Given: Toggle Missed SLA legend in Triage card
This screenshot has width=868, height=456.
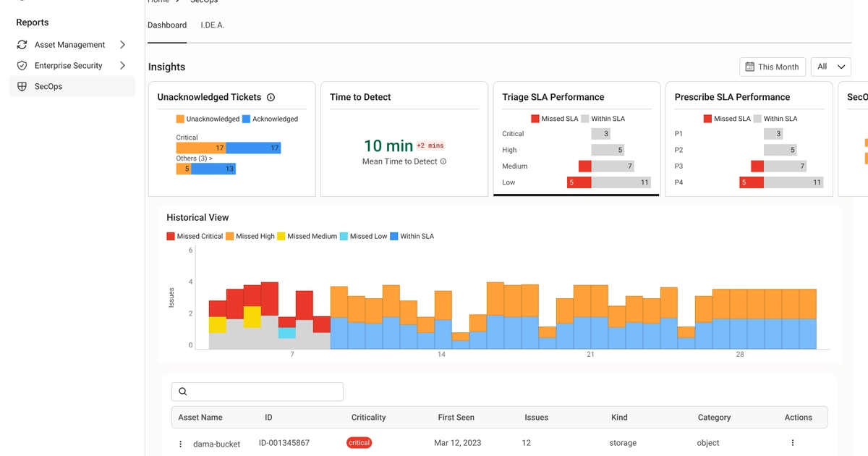Looking at the screenshot, I should point(554,119).
